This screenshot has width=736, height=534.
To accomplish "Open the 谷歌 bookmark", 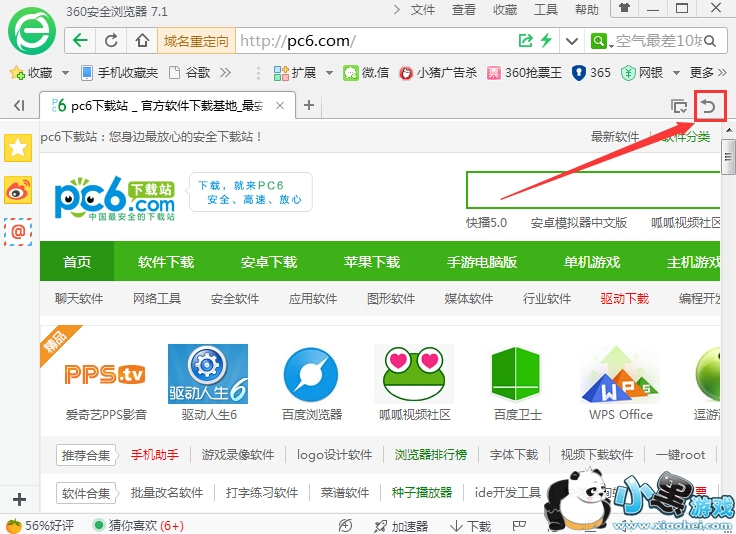I will (x=189, y=73).
